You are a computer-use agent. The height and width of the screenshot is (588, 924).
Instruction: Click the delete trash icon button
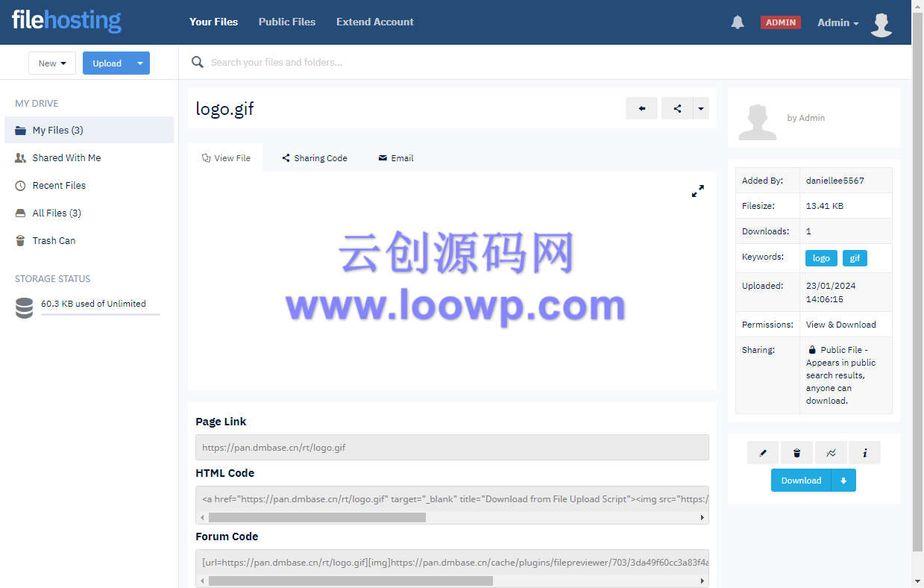pos(796,452)
